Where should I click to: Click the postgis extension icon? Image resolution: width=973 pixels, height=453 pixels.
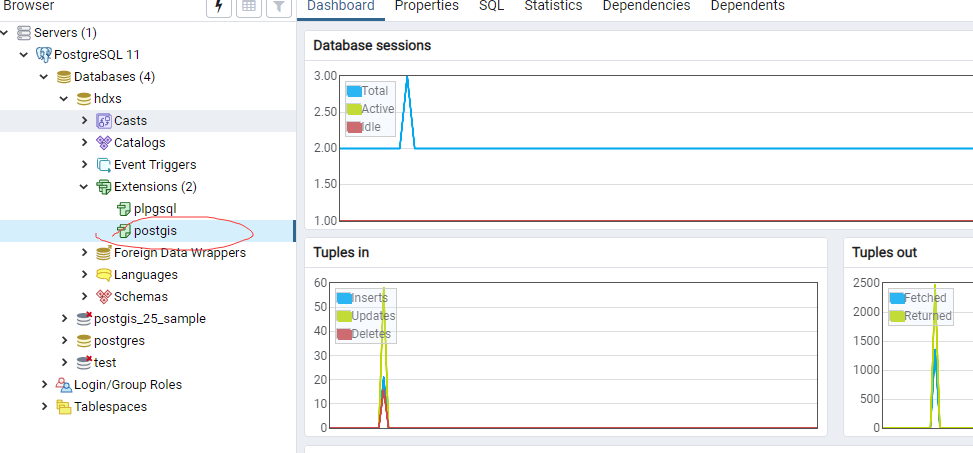(124, 231)
